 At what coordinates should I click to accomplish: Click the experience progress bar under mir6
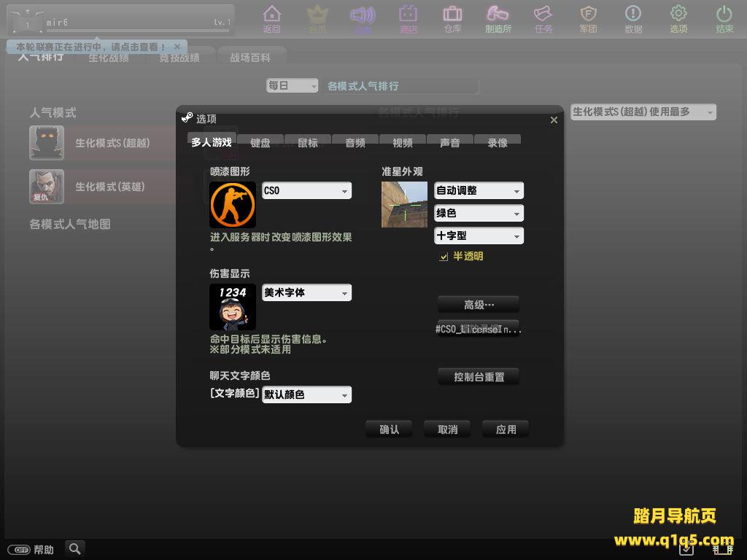tap(137, 31)
